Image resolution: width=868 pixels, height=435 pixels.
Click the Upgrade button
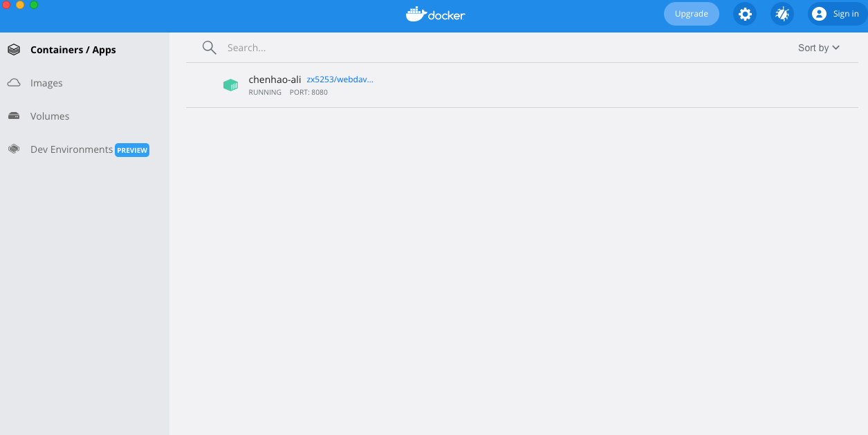click(x=692, y=14)
